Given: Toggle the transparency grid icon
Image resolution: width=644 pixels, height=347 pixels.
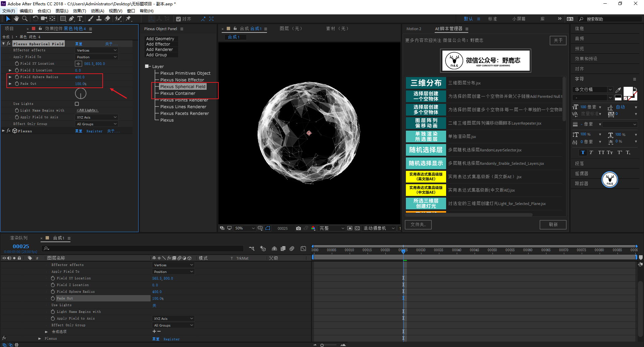Looking at the screenshot, I should 357,228.
